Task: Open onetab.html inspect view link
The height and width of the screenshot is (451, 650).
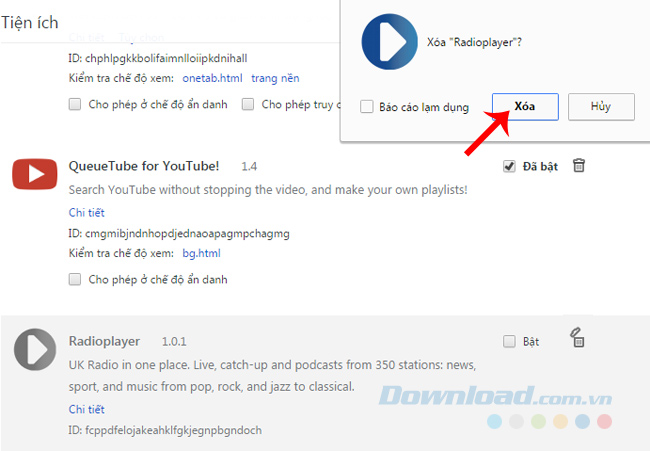Action: tap(212, 78)
